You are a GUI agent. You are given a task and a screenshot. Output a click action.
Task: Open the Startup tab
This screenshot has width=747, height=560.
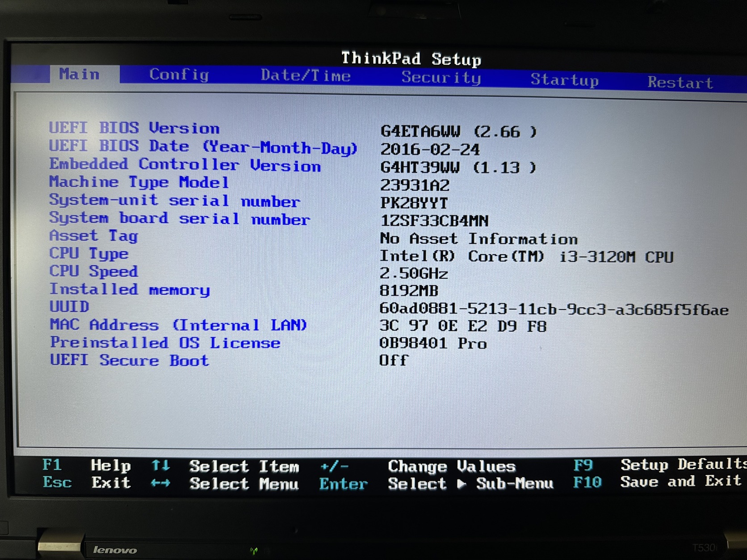tap(565, 80)
